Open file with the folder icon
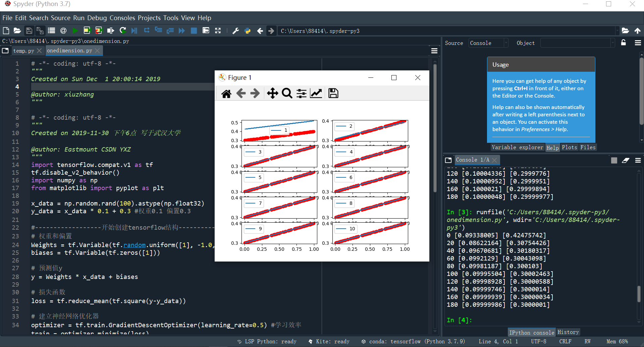 tap(17, 31)
